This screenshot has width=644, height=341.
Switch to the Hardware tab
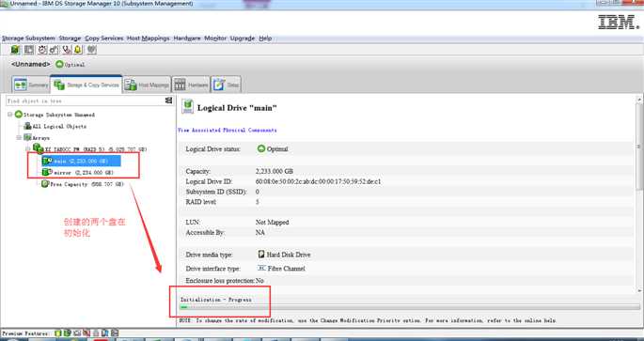click(x=191, y=85)
